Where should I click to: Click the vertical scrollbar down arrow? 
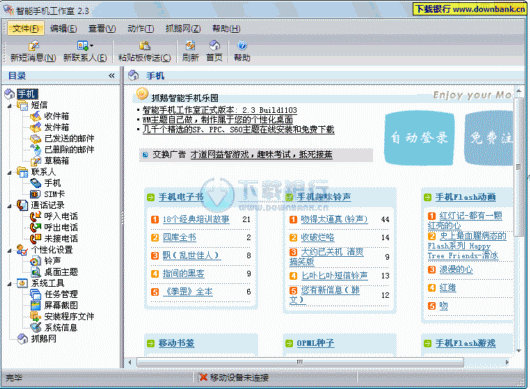pos(519,351)
